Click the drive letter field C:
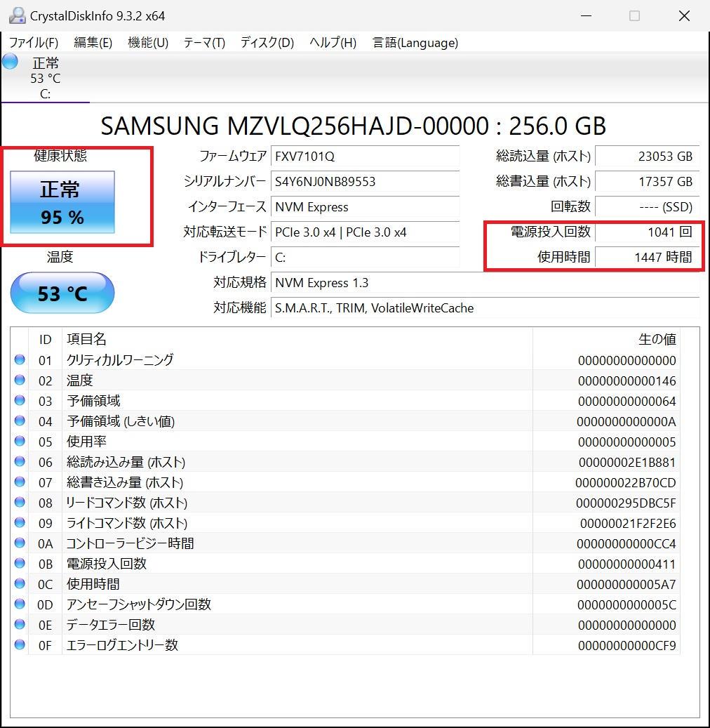This screenshot has width=710, height=728. (365, 257)
